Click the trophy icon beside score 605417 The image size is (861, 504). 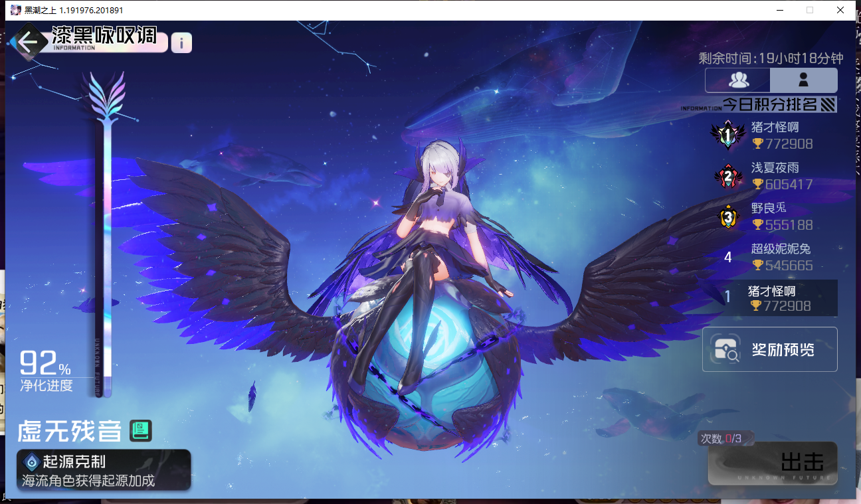(757, 184)
